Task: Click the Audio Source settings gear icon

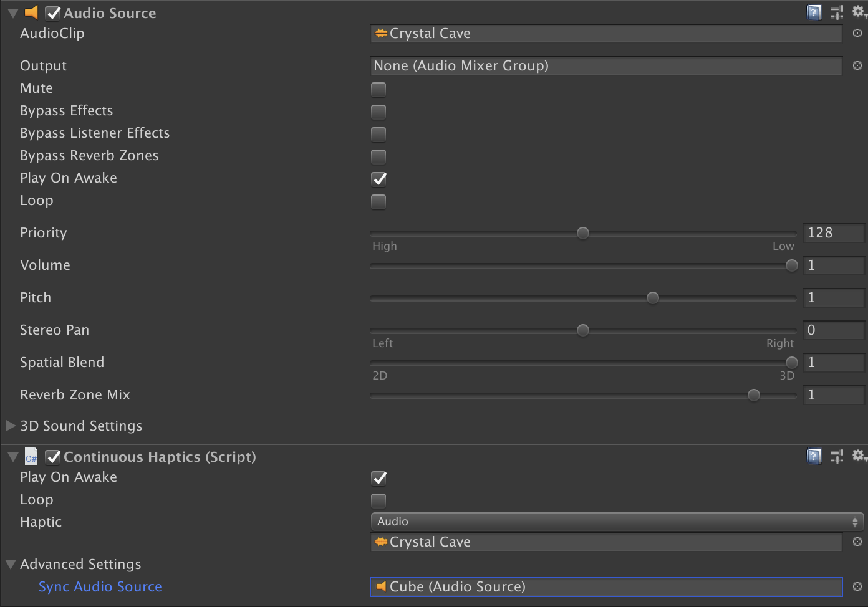Action: (859, 12)
